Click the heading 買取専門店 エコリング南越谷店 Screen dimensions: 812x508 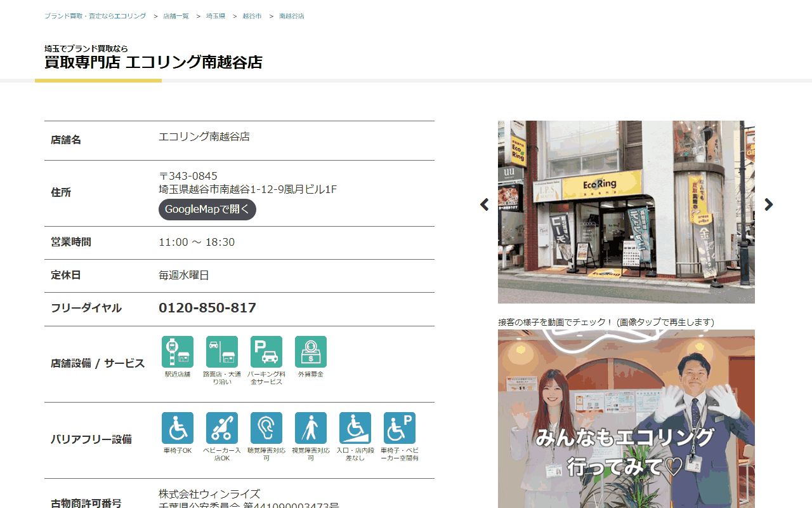click(154, 62)
